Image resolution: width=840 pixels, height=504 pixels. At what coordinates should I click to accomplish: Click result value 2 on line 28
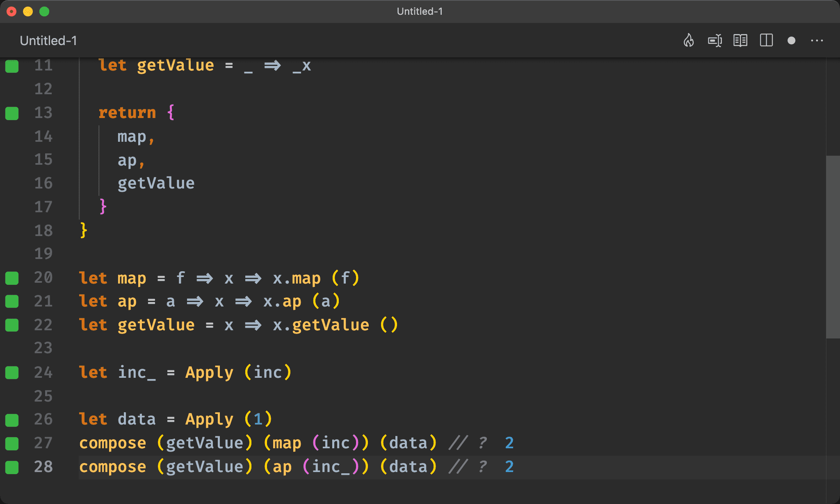click(x=509, y=467)
